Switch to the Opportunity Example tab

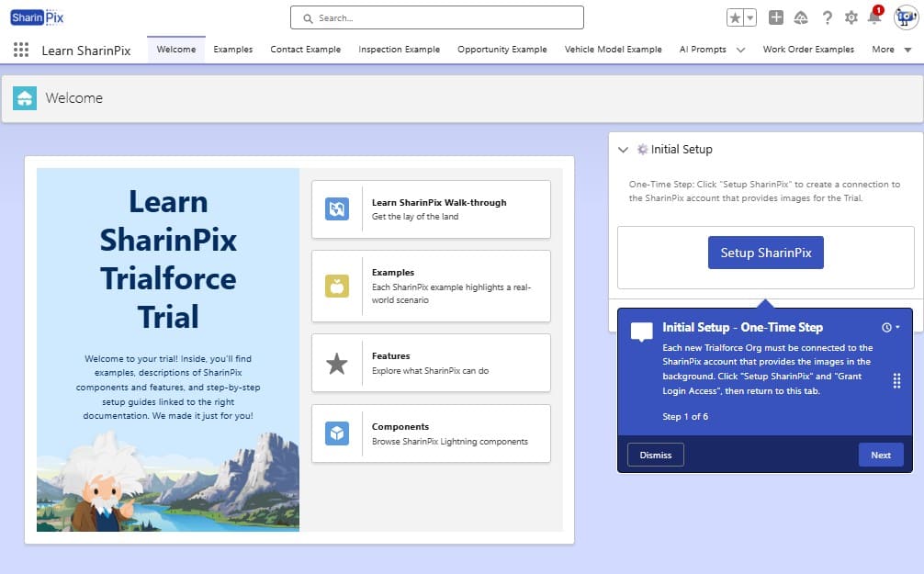coord(502,50)
